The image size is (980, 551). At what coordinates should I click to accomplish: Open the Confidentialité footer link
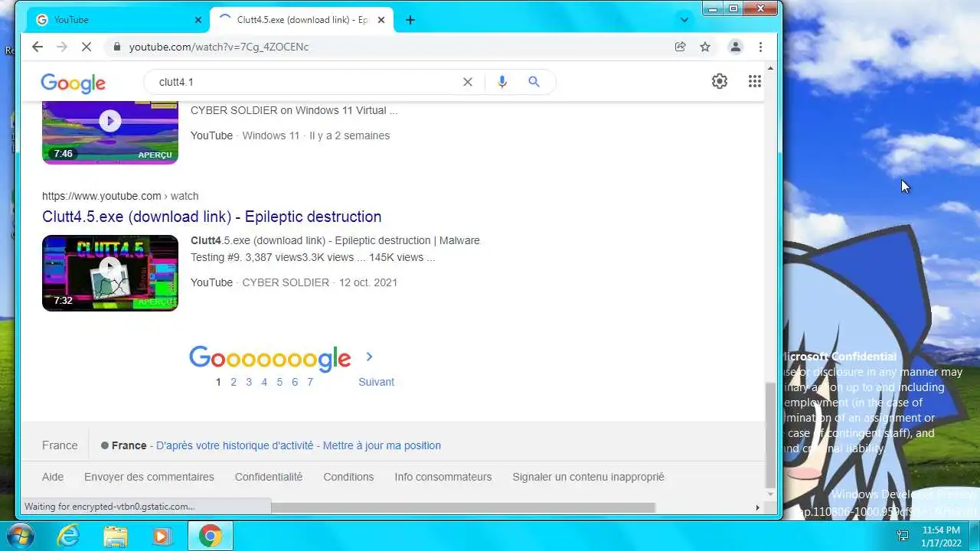[269, 477]
